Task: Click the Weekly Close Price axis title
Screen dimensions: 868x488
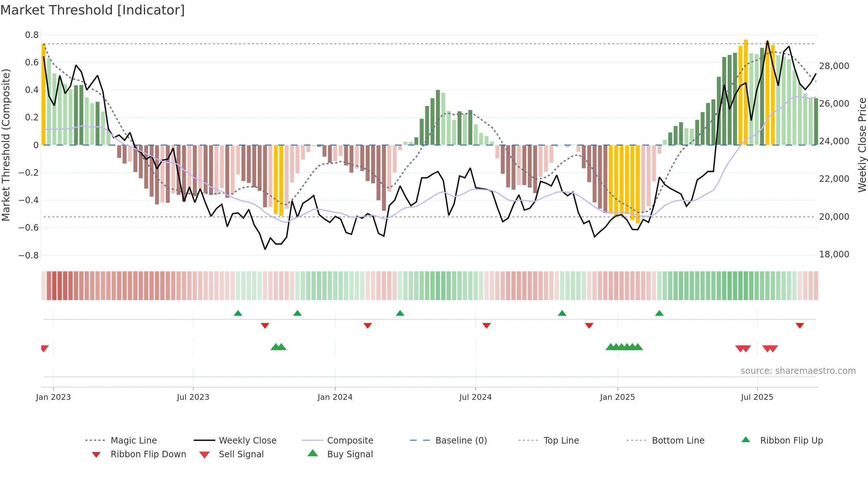Action: [862, 145]
